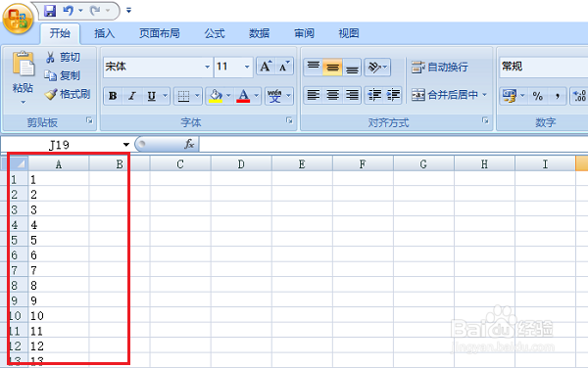This screenshot has height=368, width=588.
Task: Align cell contents to the bottom
Action: click(x=352, y=67)
